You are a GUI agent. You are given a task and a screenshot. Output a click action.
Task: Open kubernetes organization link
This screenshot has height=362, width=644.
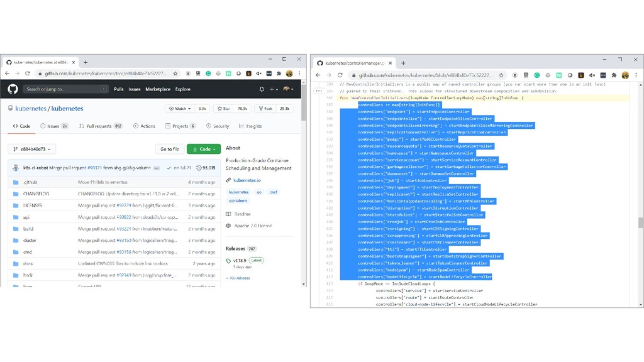point(31,108)
